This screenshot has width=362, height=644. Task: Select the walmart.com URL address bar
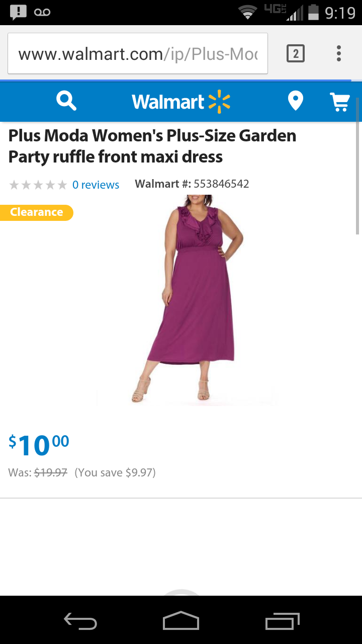pos(138,54)
